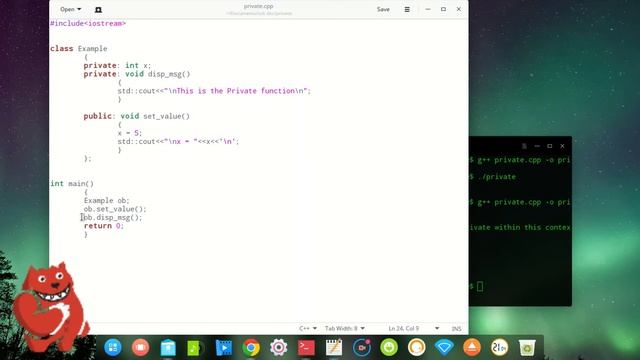
Task: Click the orange eject disk icon in dock
Action: point(472,348)
